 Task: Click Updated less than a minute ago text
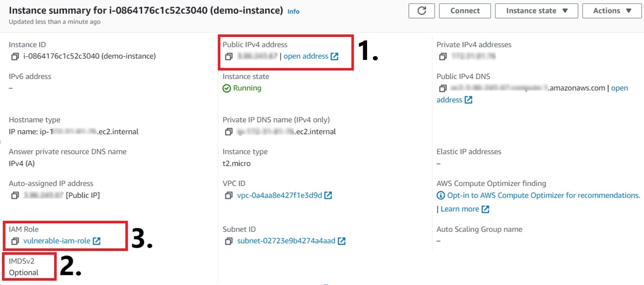point(55,22)
